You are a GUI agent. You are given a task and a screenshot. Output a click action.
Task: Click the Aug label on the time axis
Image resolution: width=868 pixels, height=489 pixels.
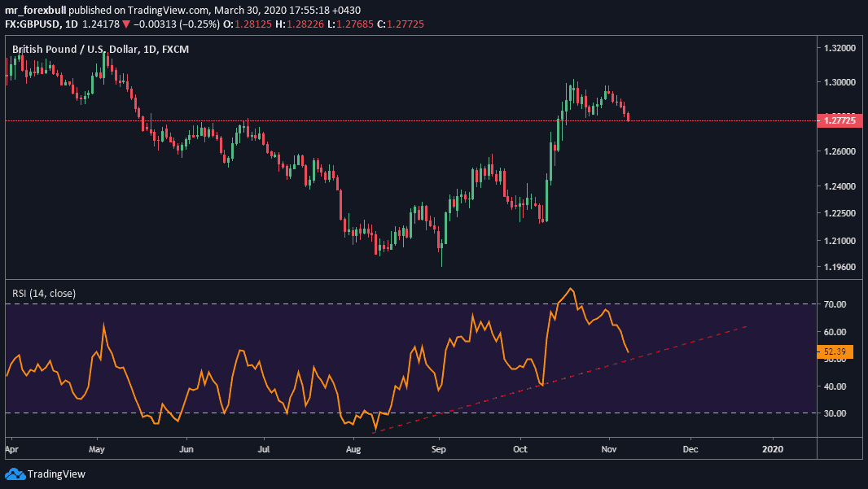(x=353, y=448)
